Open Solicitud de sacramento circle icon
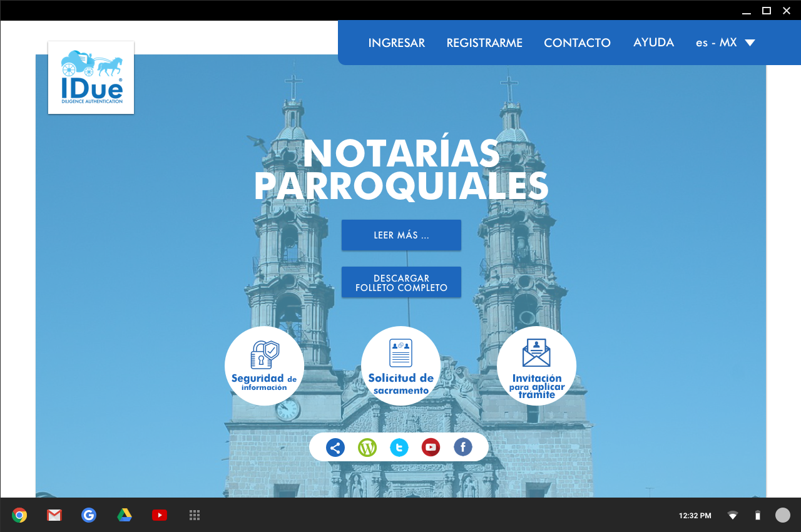 tap(400, 366)
